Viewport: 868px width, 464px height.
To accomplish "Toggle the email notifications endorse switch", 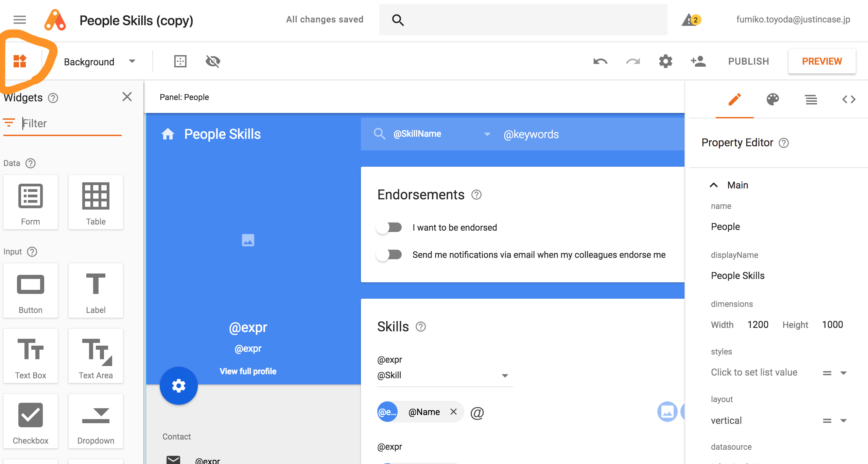I will click(389, 254).
